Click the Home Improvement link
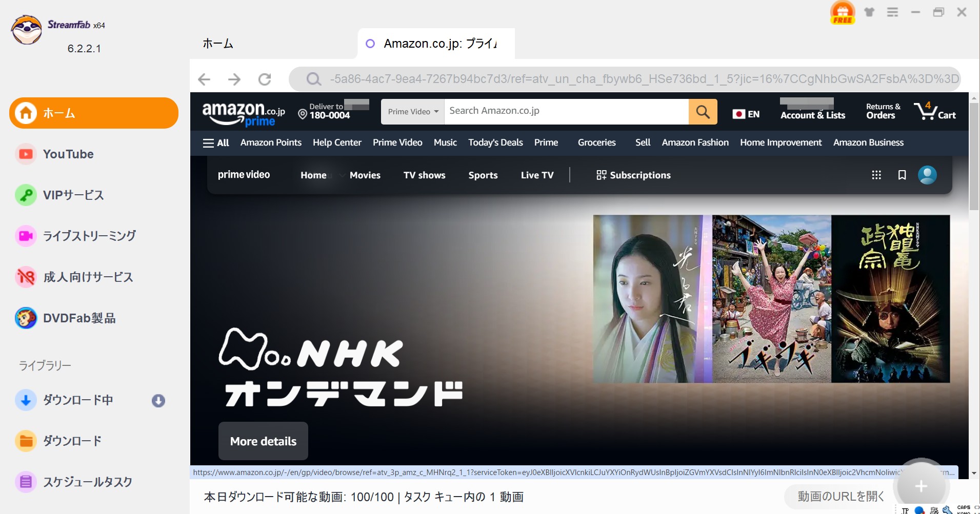 coord(781,143)
